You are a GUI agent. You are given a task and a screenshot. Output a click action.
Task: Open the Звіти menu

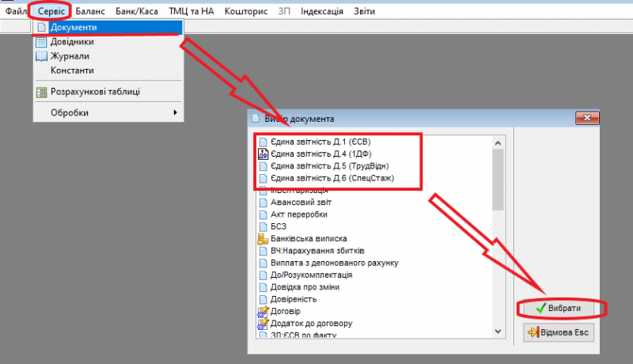pyautogui.click(x=364, y=12)
